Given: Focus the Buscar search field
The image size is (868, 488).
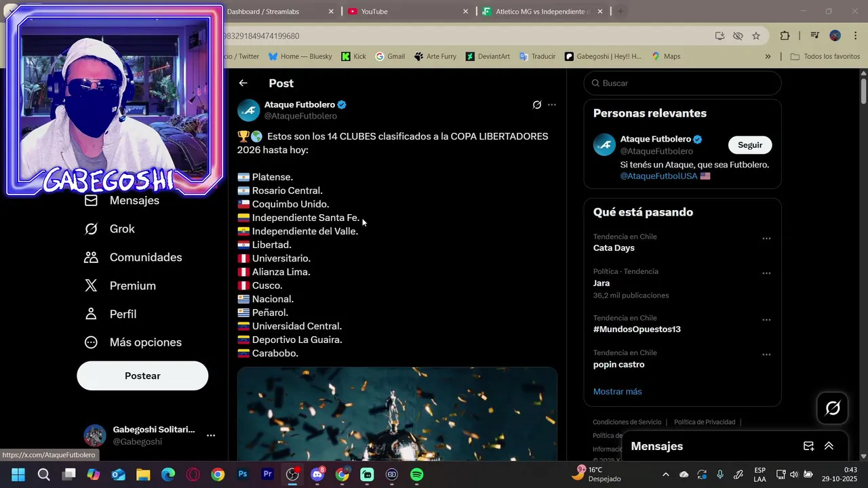Looking at the screenshot, I should coord(682,83).
